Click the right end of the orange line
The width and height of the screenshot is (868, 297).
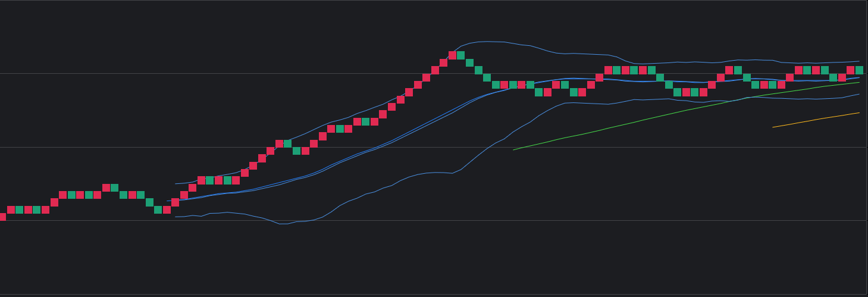[x=859, y=112]
